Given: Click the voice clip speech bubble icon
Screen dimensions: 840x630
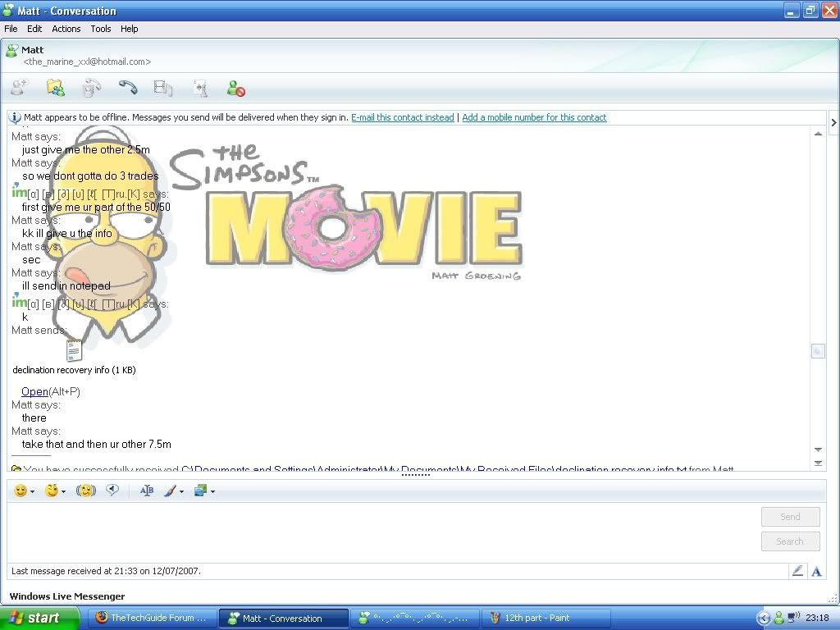Looking at the screenshot, I should click(x=112, y=491).
